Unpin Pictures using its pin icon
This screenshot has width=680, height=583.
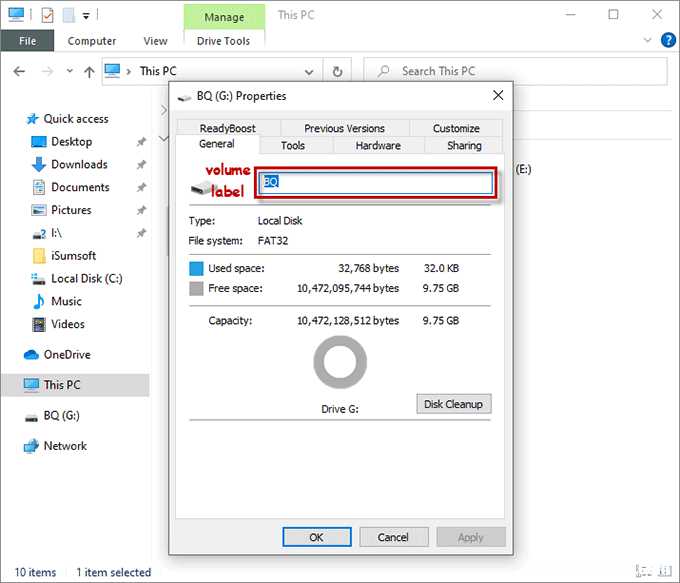tap(141, 211)
